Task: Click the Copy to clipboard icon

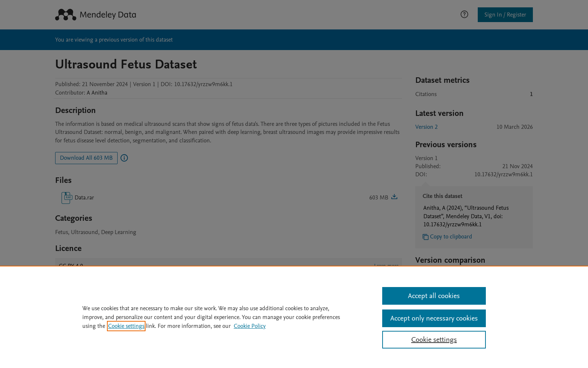Action: [426, 237]
